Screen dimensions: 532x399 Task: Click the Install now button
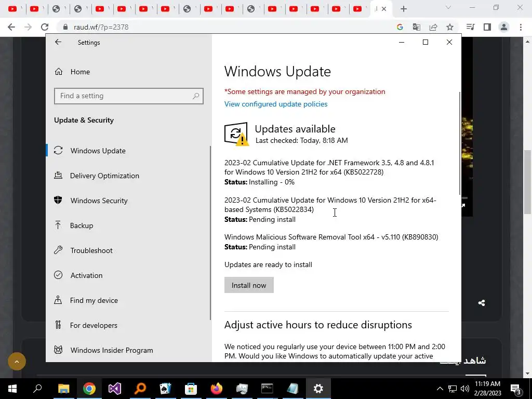pyautogui.click(x=249, y=285)
